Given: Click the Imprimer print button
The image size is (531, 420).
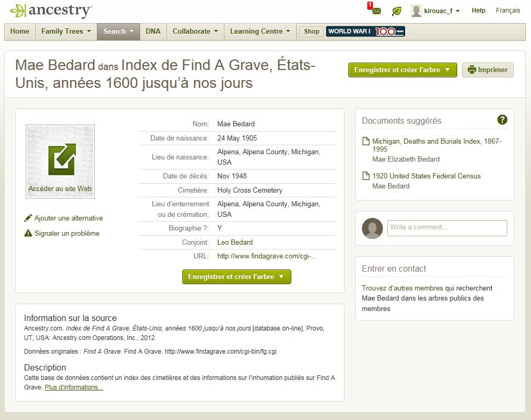Looking at the screenshot, I should pyautogui.click(x=487, y=69).
